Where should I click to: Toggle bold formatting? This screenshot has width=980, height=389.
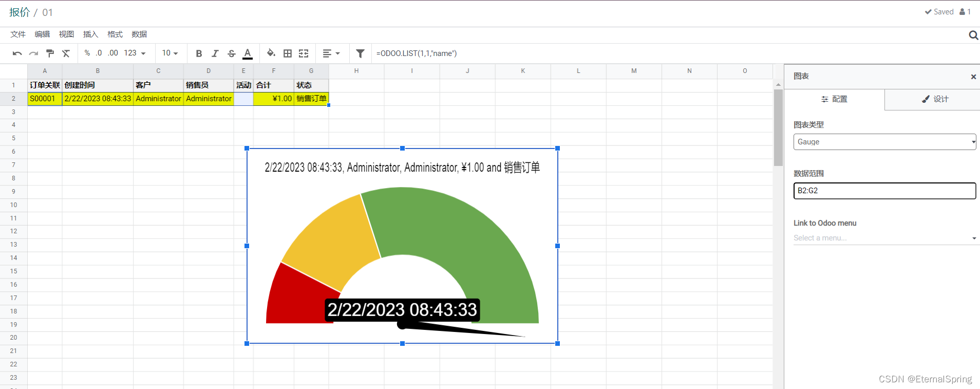pos(199,53)
